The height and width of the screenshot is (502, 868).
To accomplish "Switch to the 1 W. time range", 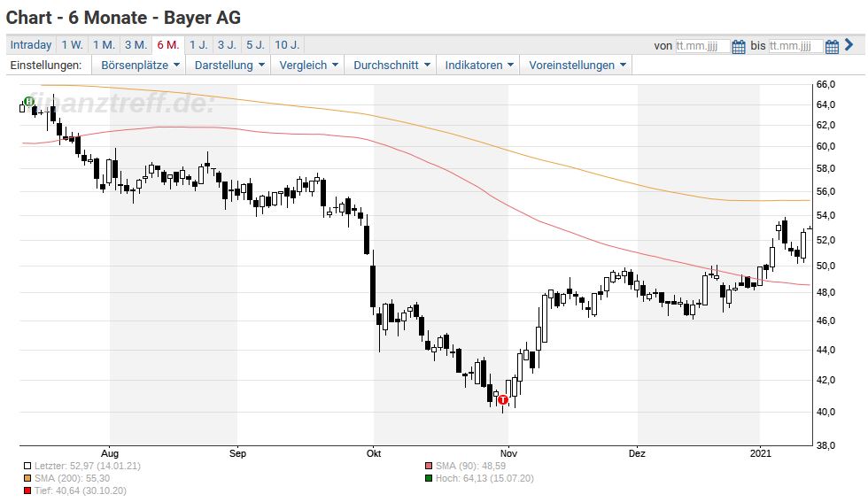I will coord(73,45).
